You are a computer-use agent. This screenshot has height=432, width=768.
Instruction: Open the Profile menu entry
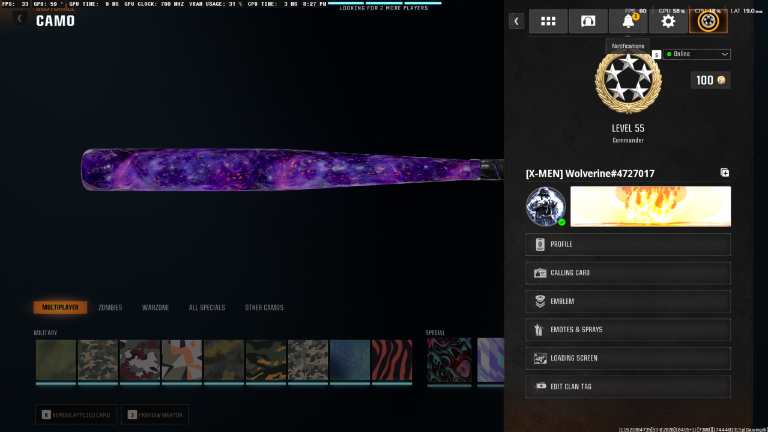(x=628, y=244)
